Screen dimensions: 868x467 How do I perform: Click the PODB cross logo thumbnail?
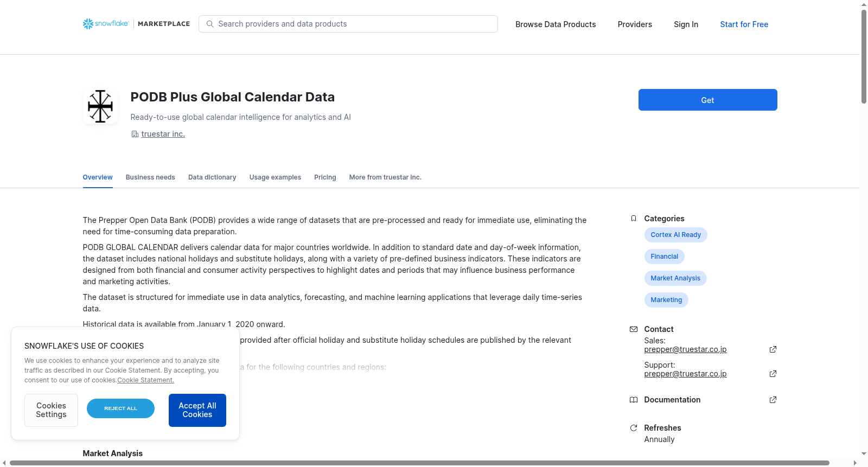tap(100, 106)
